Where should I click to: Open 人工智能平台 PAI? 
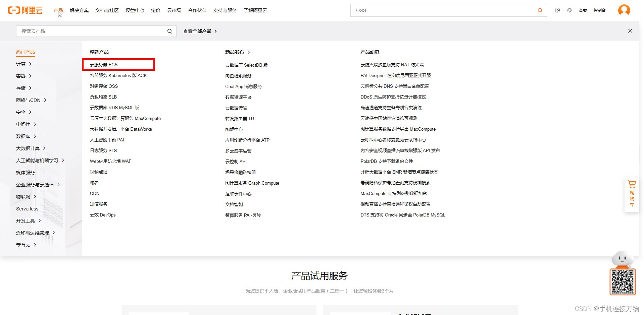click(107, 140)
